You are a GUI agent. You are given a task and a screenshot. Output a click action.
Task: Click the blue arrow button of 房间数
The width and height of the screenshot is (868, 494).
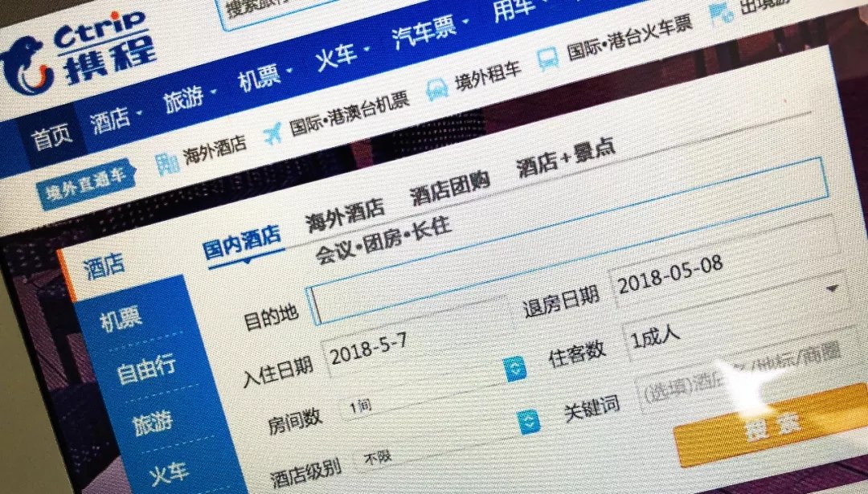[x=515, y=369]
